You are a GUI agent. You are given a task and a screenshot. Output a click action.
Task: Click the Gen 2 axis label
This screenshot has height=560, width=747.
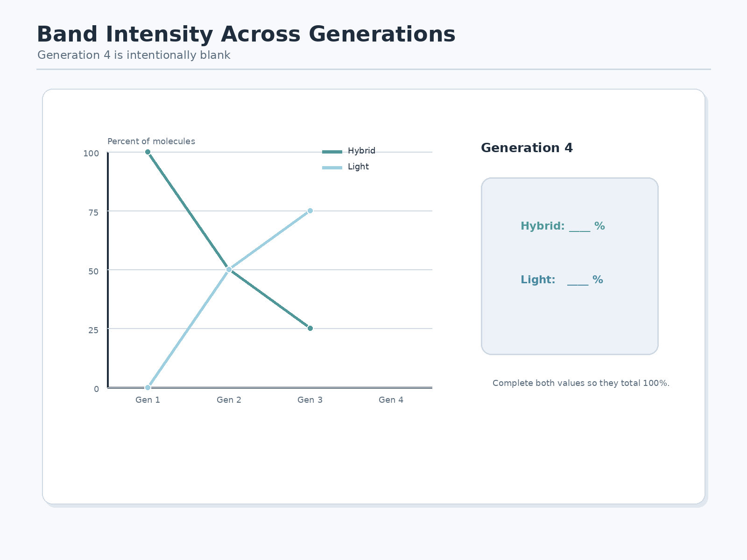(x=229, y=400)
